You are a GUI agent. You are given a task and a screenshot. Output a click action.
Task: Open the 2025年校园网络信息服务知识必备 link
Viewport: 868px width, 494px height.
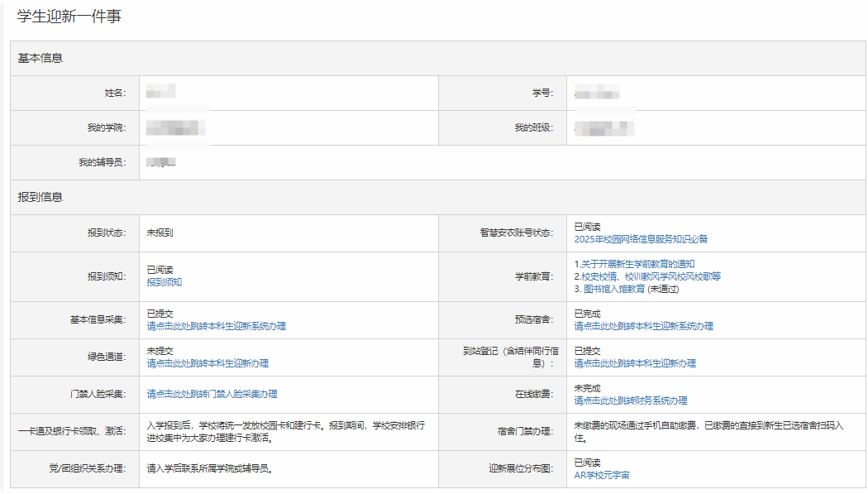click(641, 239)
